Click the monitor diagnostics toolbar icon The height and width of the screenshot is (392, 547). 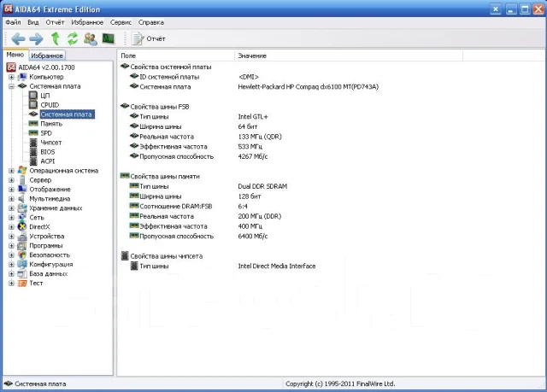point(109,38)
